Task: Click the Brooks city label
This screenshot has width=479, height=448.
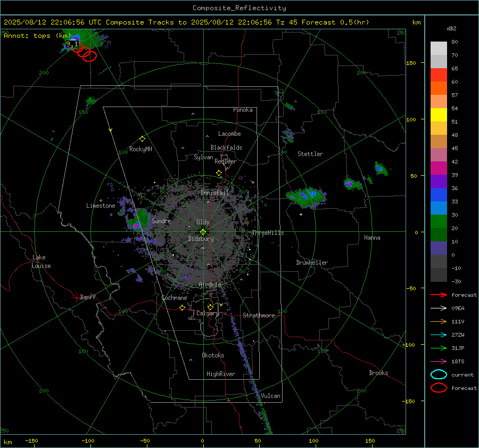Action: coord(378,373)
